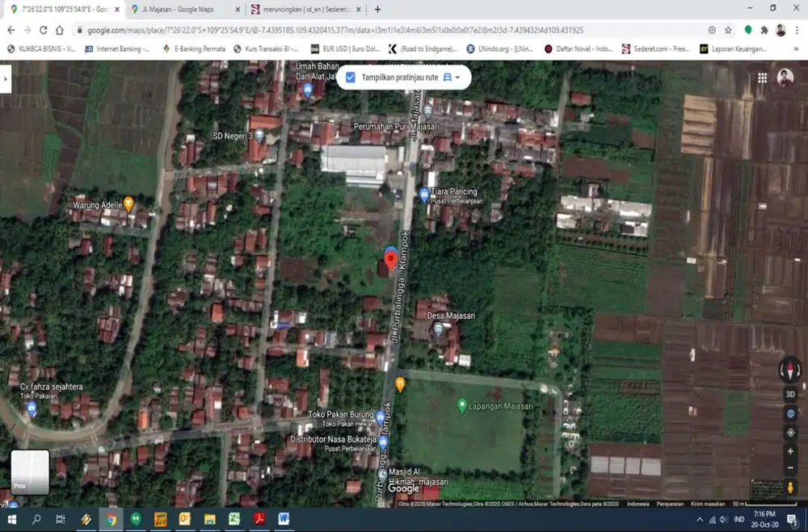Image resolution: width=808 pixels, height=532 pixels.
Task: Open a new browser tab
Action: 377,9
